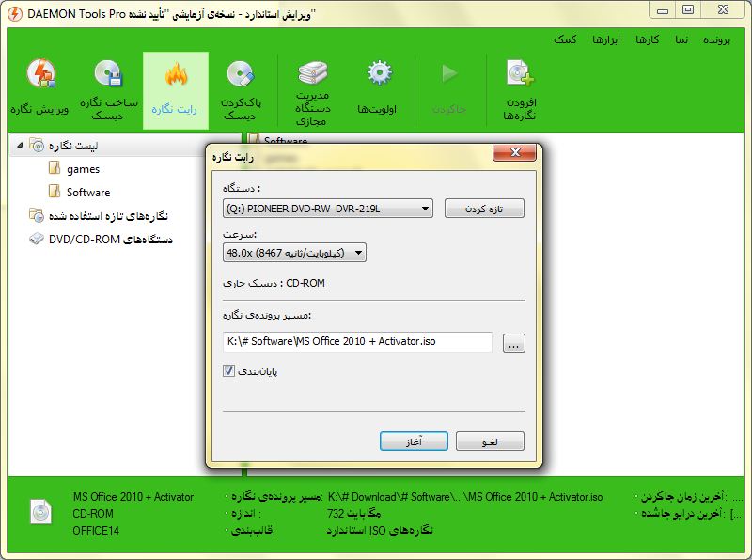Toggle the Finalize (پایان‌بندی) checkbox
Image resolution: width=752 pixels, height=560 pixels.
pyautogui.click(x=228, y=371)
